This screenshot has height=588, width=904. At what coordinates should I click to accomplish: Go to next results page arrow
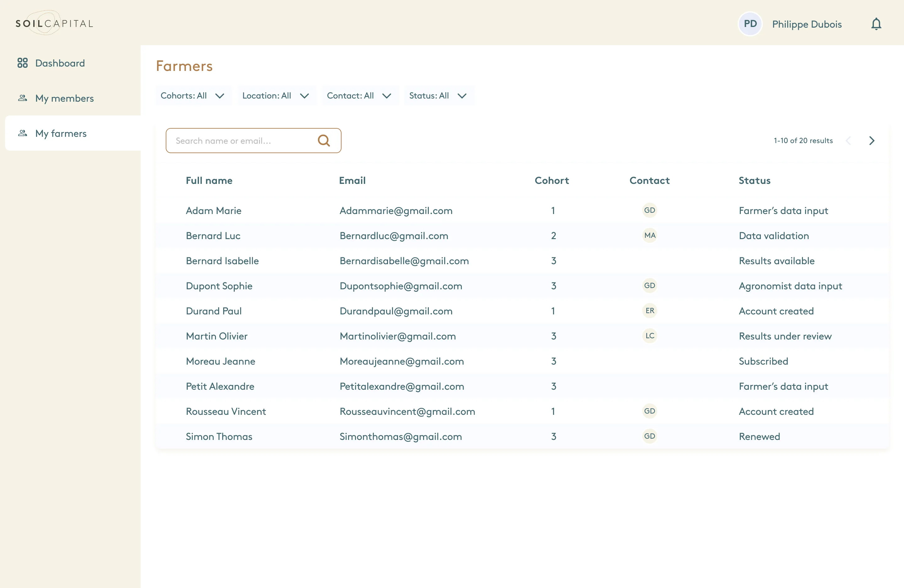click(x=872, y=141)
